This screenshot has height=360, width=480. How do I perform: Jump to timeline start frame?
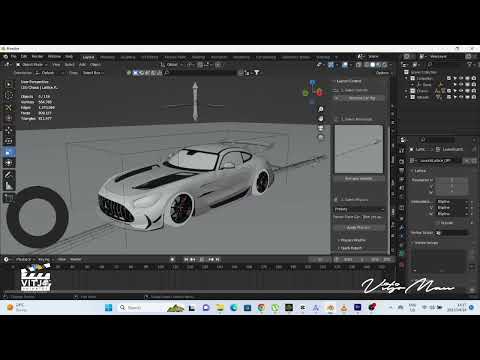tap(186, 259)
